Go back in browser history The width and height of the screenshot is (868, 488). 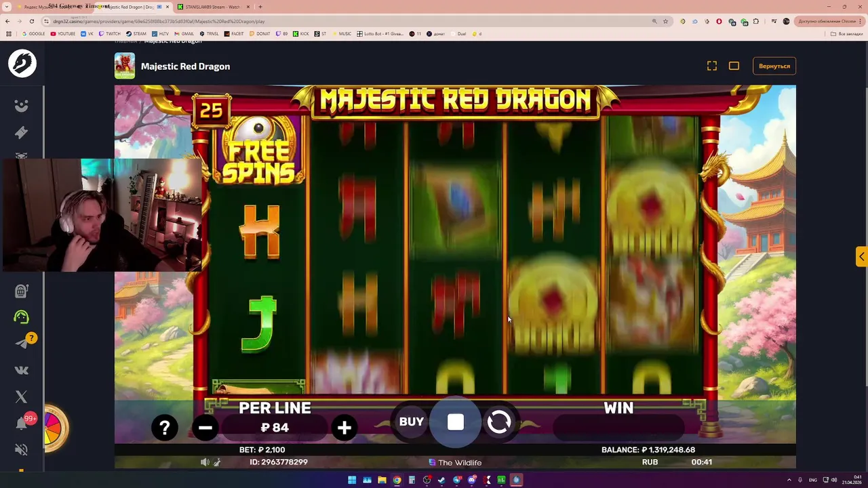[7, 21]
